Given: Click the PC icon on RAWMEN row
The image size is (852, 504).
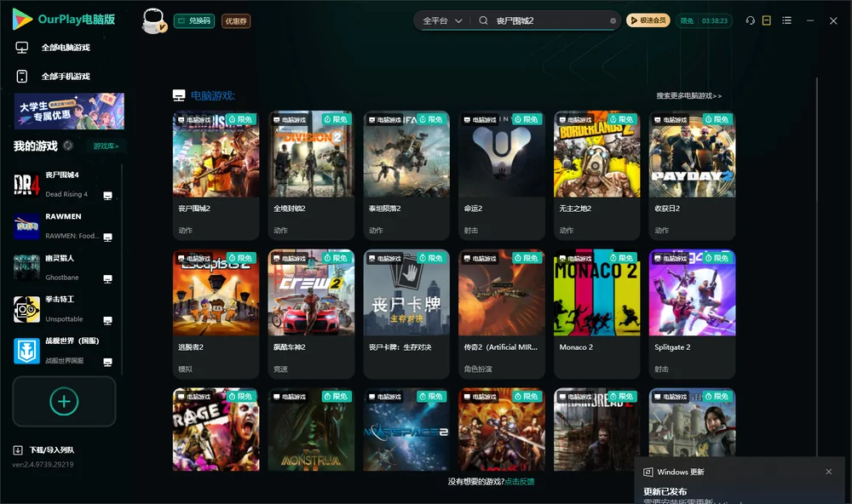Looking at the screenshot, I should 107,238.
